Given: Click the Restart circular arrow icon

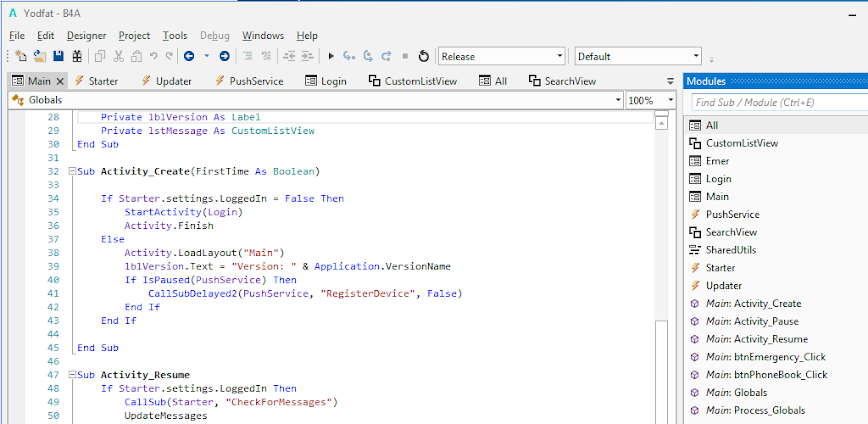Looking at the screenshot, I should [x=423, y=56].
